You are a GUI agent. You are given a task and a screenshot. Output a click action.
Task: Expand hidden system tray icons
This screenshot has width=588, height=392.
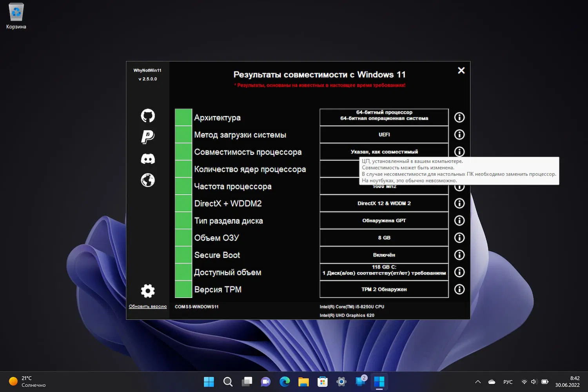(x=478, y=382)
